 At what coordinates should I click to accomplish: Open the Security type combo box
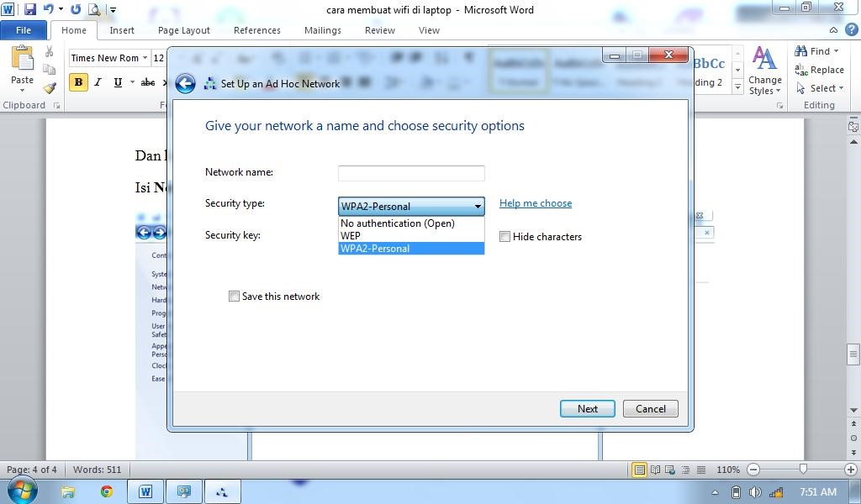[x=411, y=206]
